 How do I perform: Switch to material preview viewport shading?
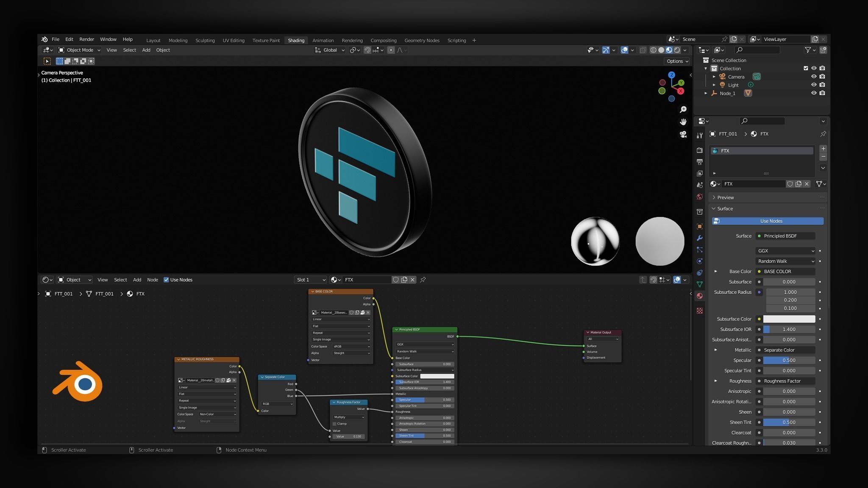[669, 50]
